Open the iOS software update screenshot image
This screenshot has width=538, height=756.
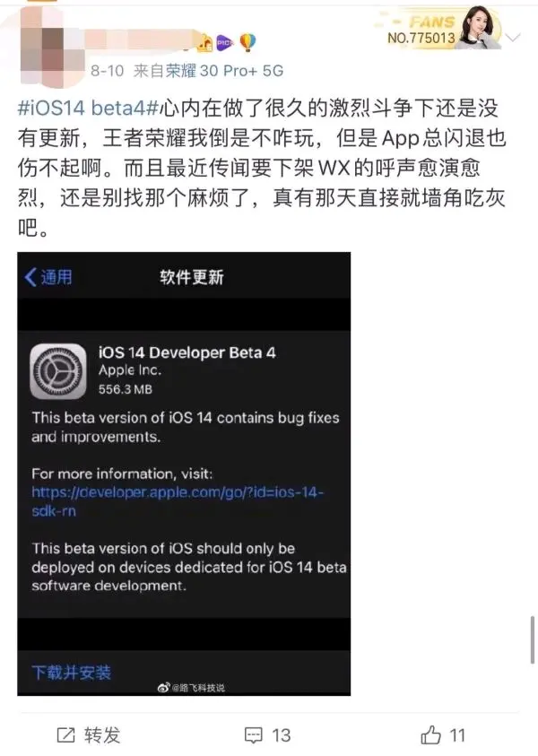click(x=184, y=474)
